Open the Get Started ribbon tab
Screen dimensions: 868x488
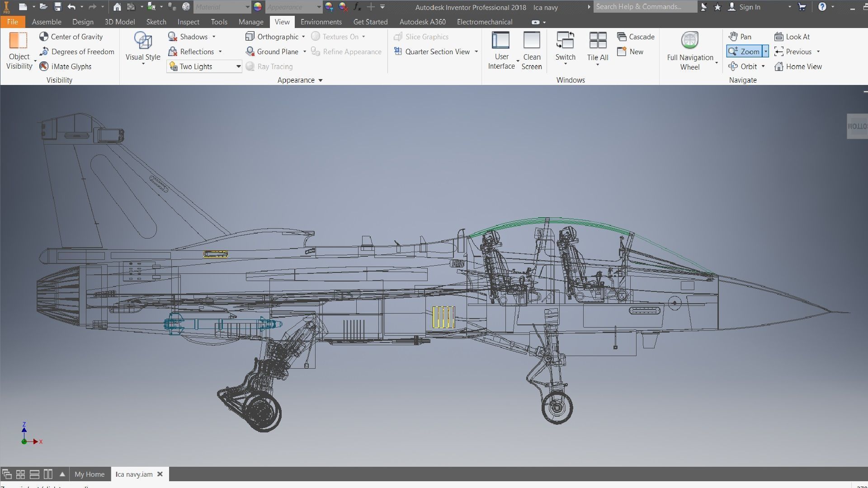pyautogui.click(x=370, y=22)
